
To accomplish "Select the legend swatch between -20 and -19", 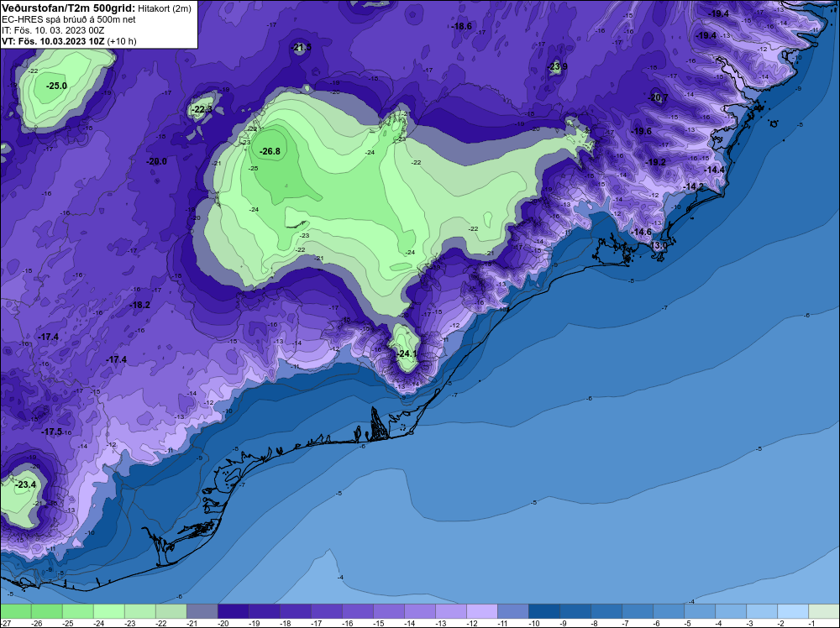I will point(233,611).
